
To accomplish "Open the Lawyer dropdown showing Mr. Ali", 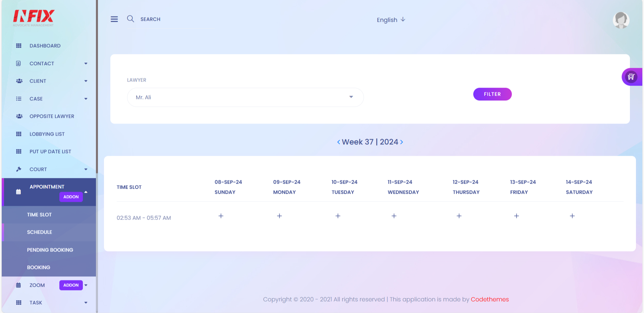I will 245,97.
